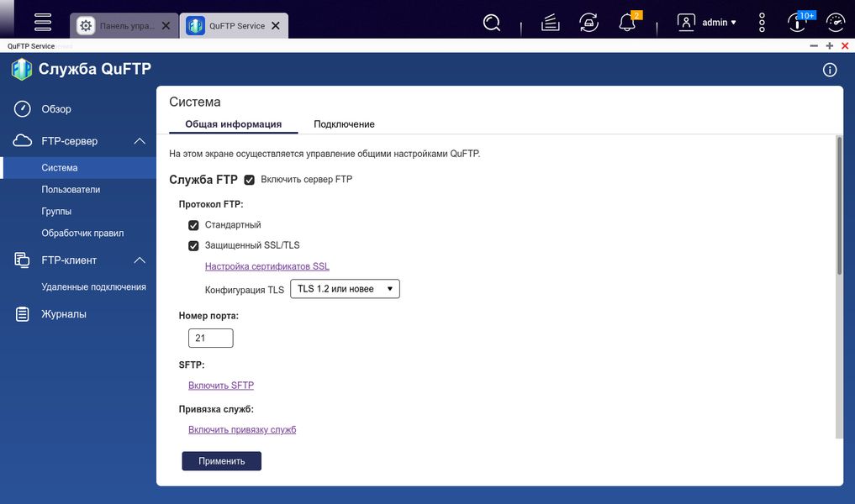Click the desktop search magnifier icon
Image resolution: width=855 pixels, height=504 pixels.
[491, 23]
